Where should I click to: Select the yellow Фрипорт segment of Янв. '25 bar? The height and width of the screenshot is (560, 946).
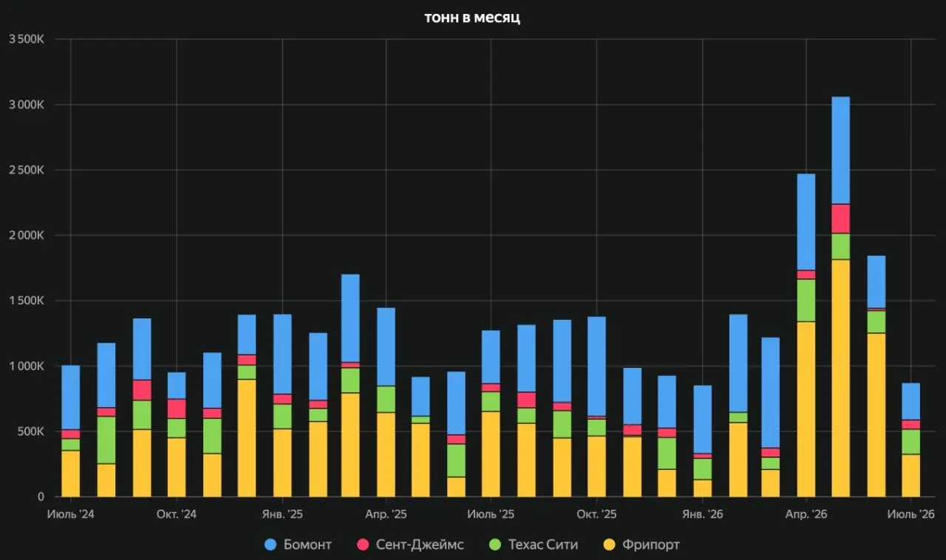(282, 462)
